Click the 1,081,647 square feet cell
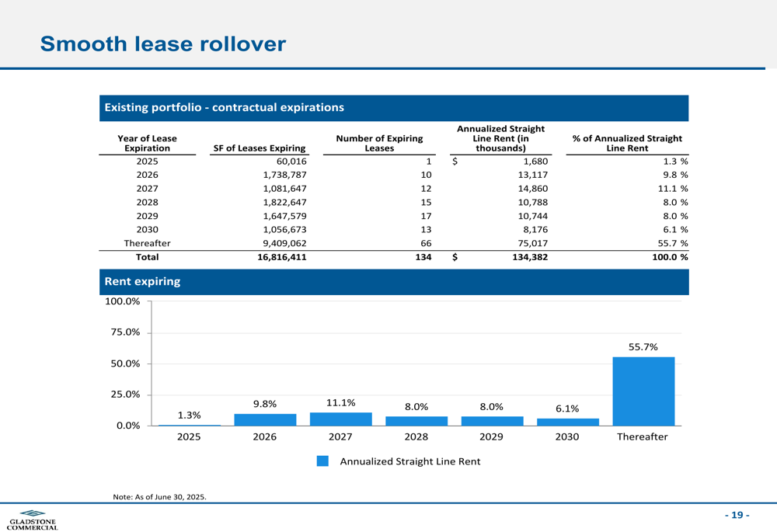 tap(285, 189)
